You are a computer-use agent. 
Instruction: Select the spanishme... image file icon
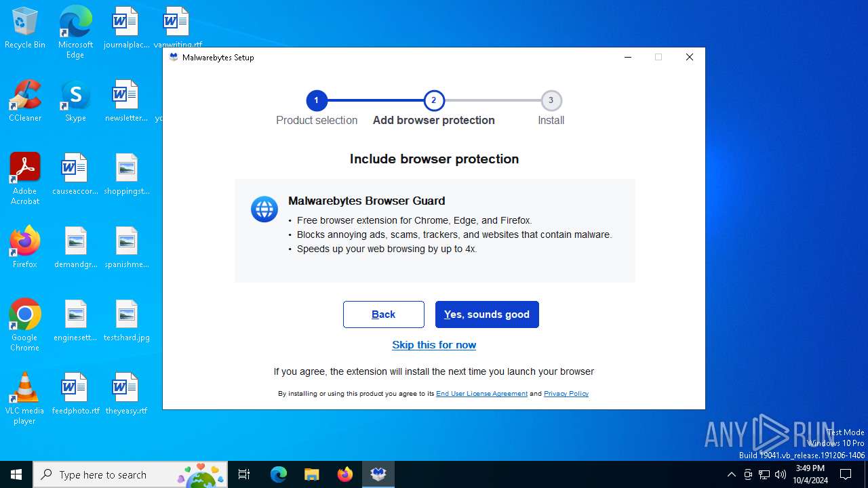pos(126,247)
